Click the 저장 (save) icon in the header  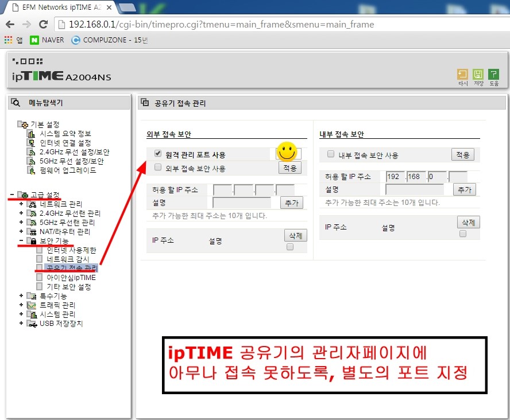478,74
